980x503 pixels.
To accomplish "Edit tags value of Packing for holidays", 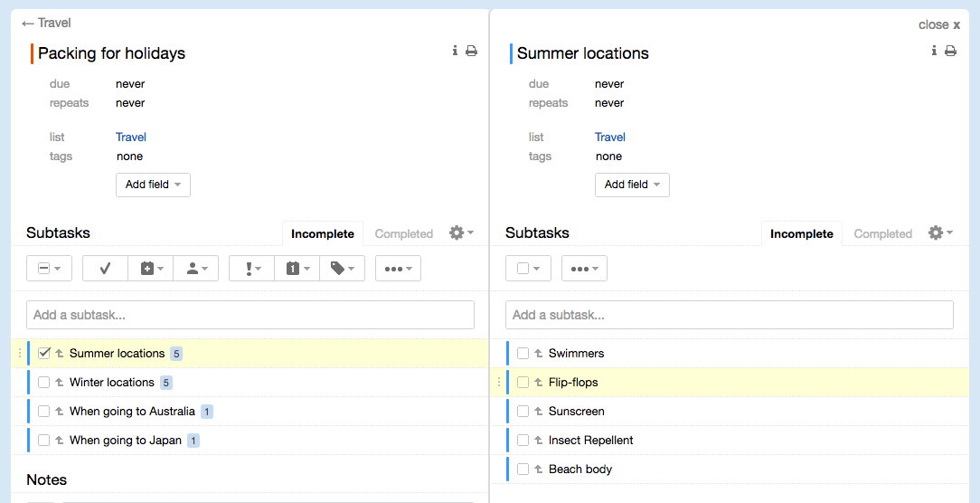I will 129,157.
